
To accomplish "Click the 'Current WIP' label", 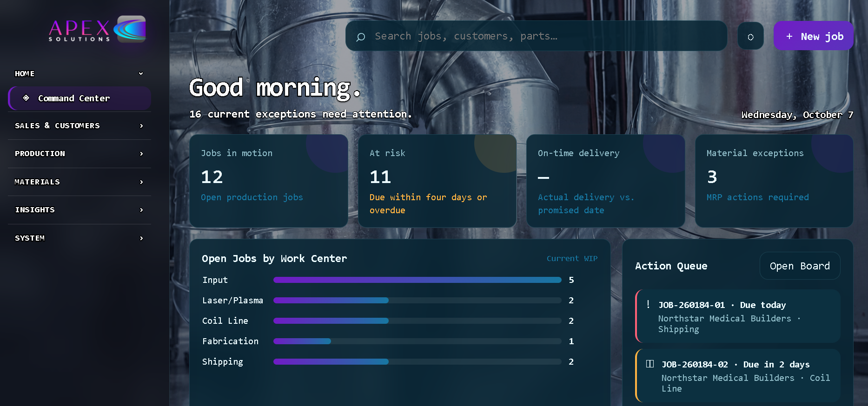I will (x=572, y=258).
